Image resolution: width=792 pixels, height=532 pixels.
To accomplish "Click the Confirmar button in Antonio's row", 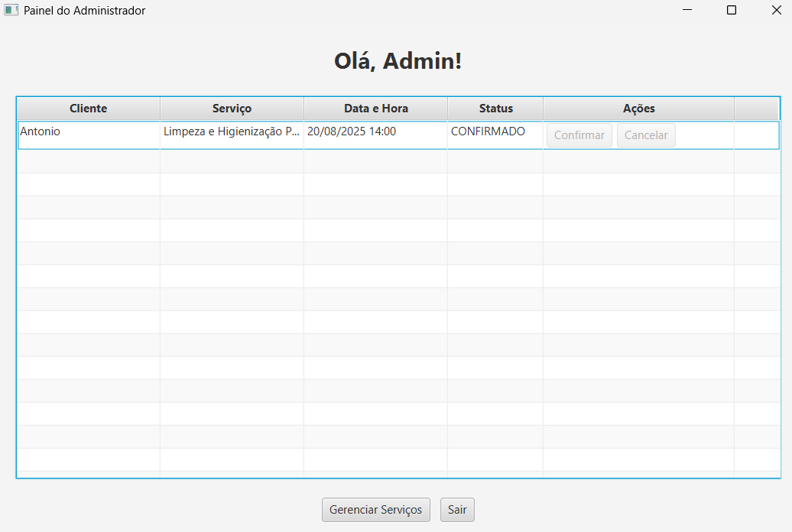I will [579, 135].
